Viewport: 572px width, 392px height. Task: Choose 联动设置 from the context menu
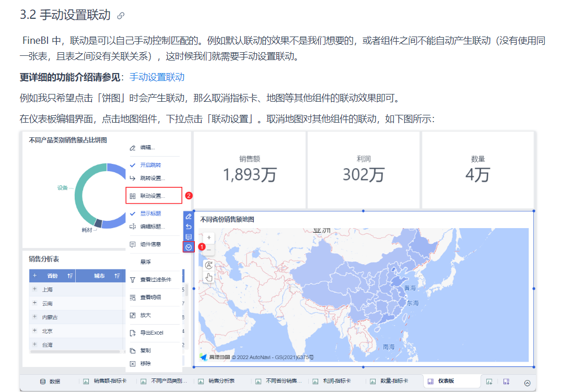click(154, 196)
